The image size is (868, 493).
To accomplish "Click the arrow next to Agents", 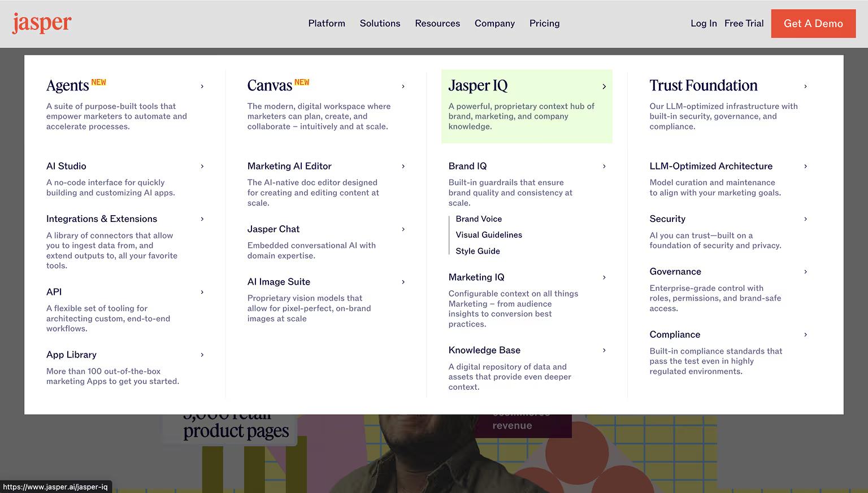I will point(202,86).
